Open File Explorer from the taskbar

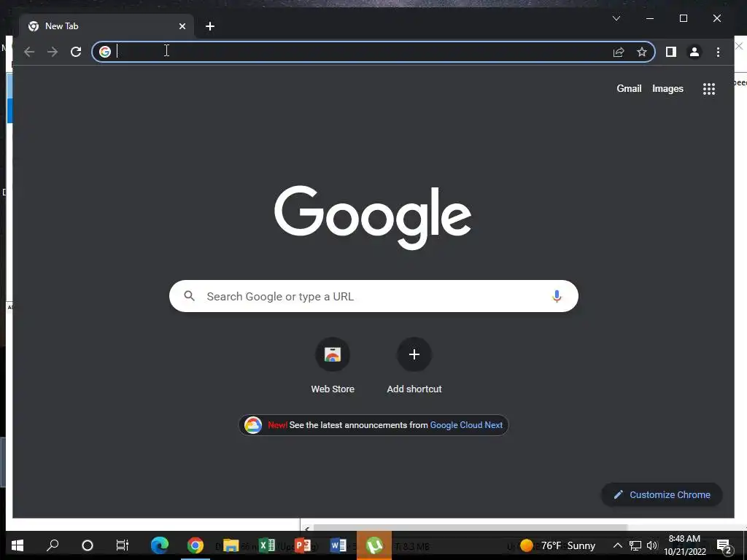point(231,545)
